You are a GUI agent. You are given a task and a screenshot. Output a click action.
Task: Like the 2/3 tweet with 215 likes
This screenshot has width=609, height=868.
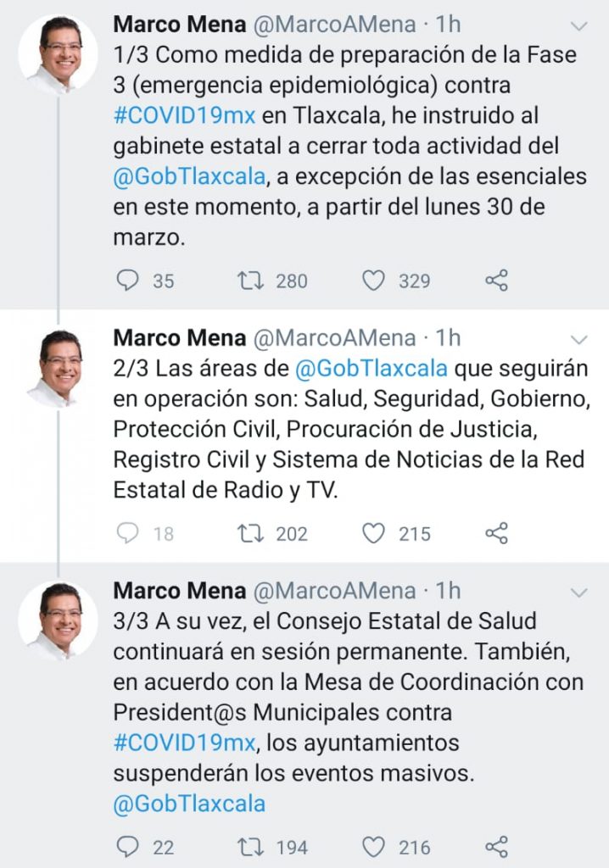pyautogui.click(x=373, y=533)
